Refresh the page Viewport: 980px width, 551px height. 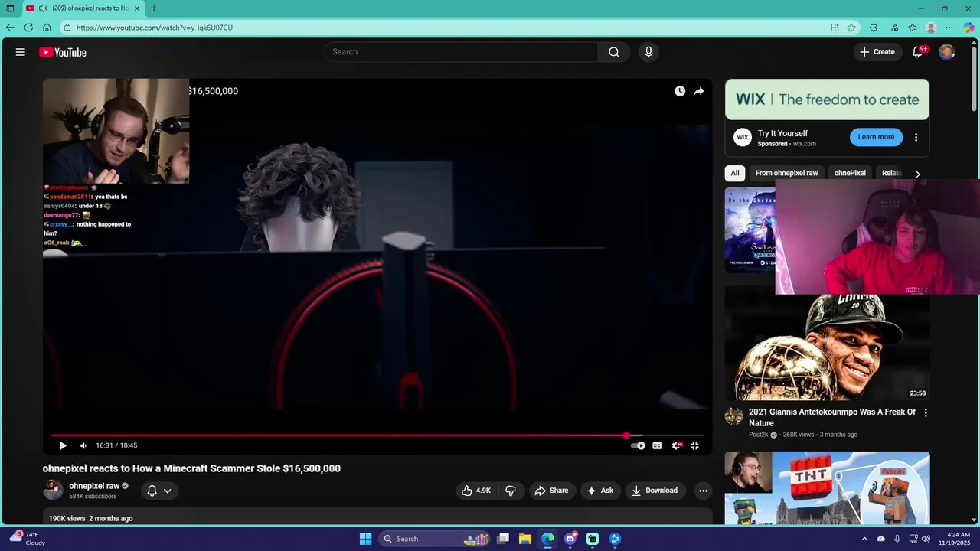point(28,28)
